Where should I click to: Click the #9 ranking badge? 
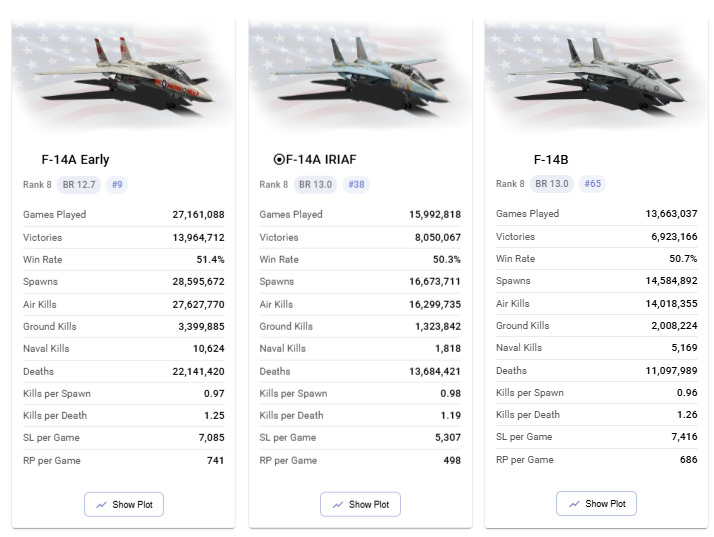click(117, 184)
